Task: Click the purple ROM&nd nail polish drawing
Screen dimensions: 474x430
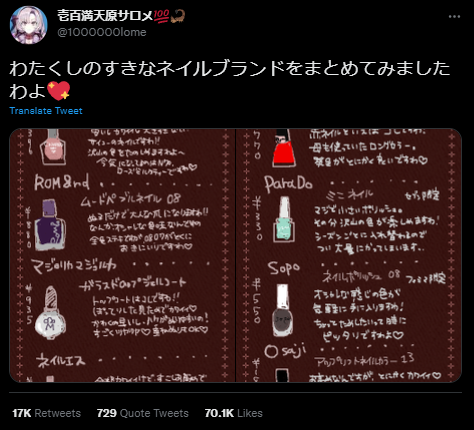Action: [50, 225]
